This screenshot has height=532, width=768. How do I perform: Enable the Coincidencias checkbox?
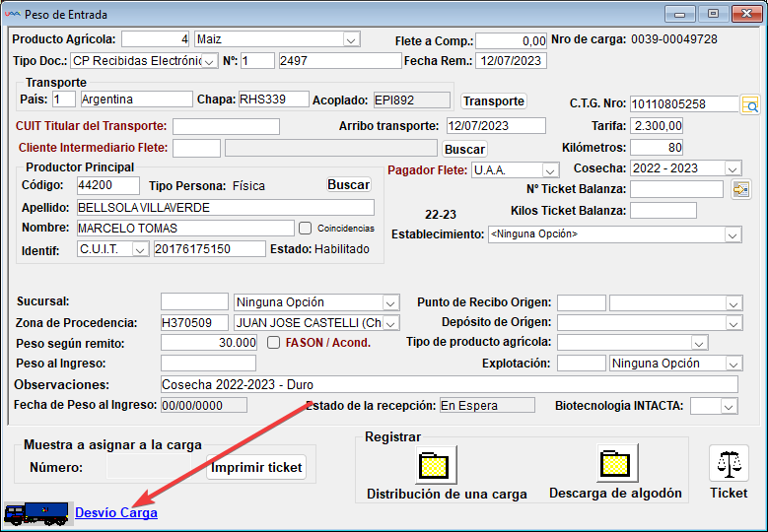coord(306,228)
